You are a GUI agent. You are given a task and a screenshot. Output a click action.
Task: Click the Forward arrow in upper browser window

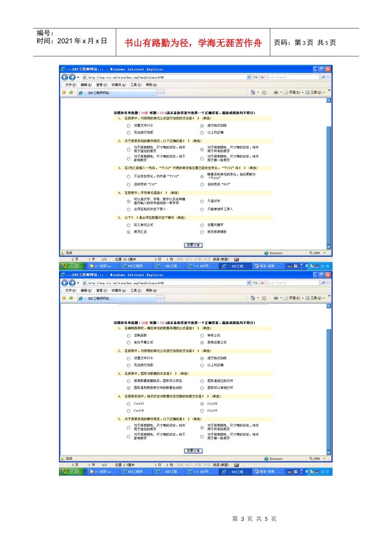coord(72,77)
